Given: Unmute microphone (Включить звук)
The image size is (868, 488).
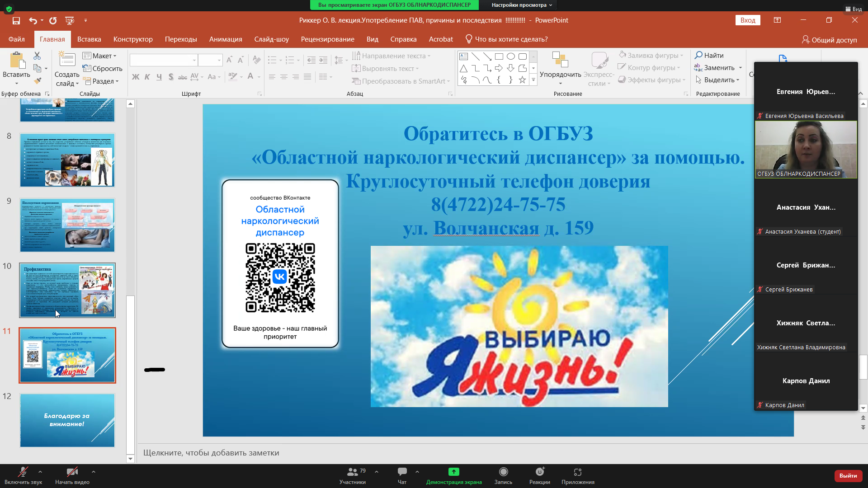Looking at the screenshot, I should pos(23,476).
